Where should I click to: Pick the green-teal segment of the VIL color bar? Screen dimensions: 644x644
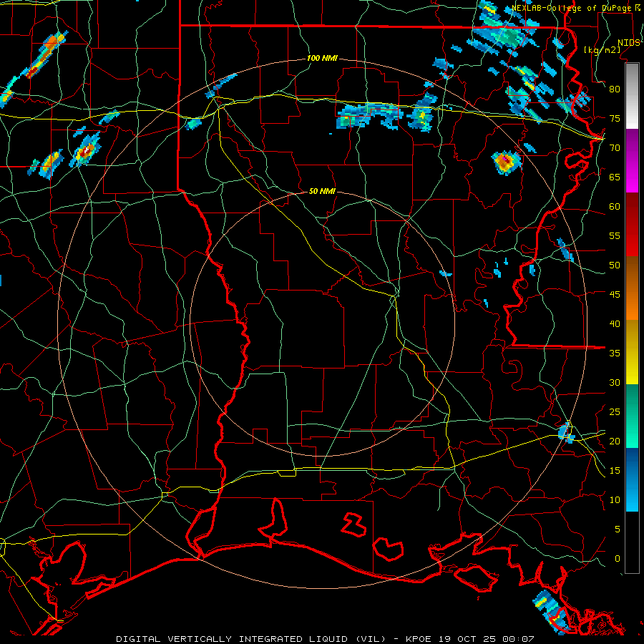632,416
